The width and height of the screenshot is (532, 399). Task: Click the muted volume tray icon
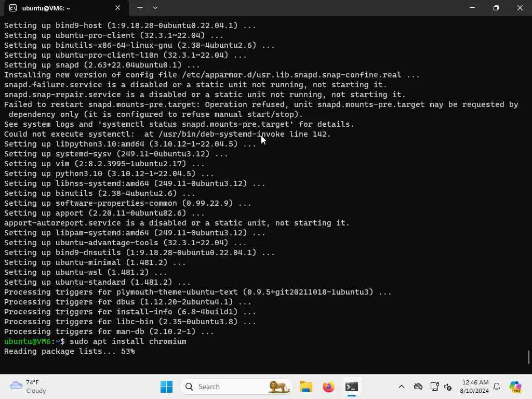448,387
